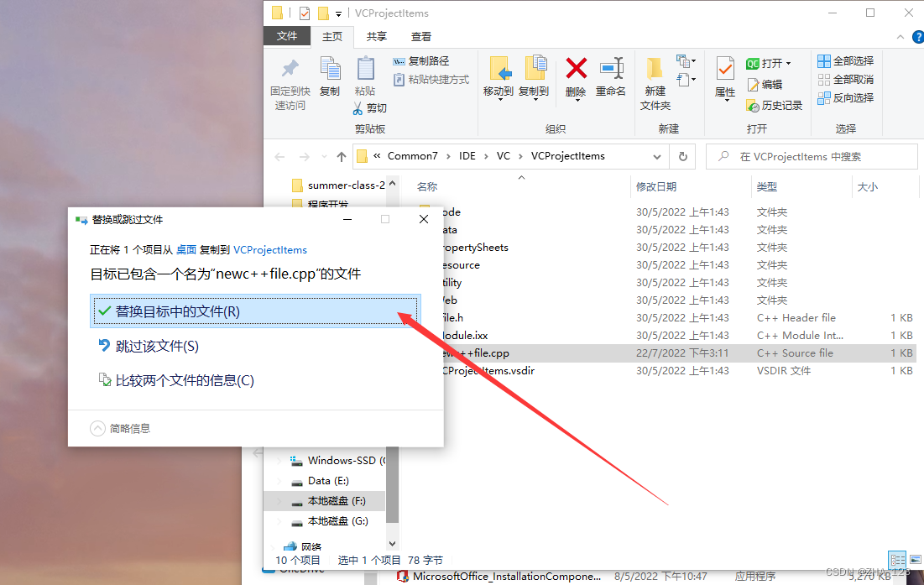Click navigation pane scrollbar down arrow
Image resolution: width=924 pixels, height=585 pixels.
(393, 543)
